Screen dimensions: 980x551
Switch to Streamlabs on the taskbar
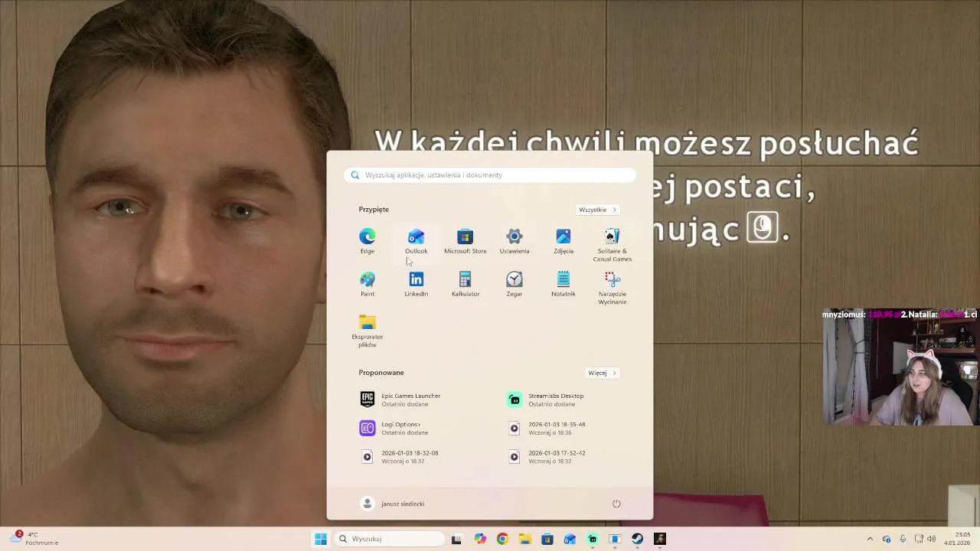tap(593, 539)
